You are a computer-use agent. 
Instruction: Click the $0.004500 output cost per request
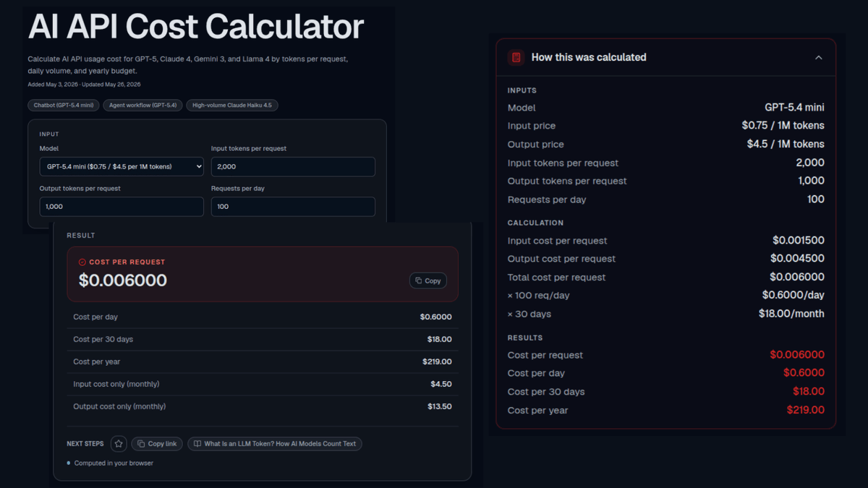pyautogui.click(x=797, y=259)
